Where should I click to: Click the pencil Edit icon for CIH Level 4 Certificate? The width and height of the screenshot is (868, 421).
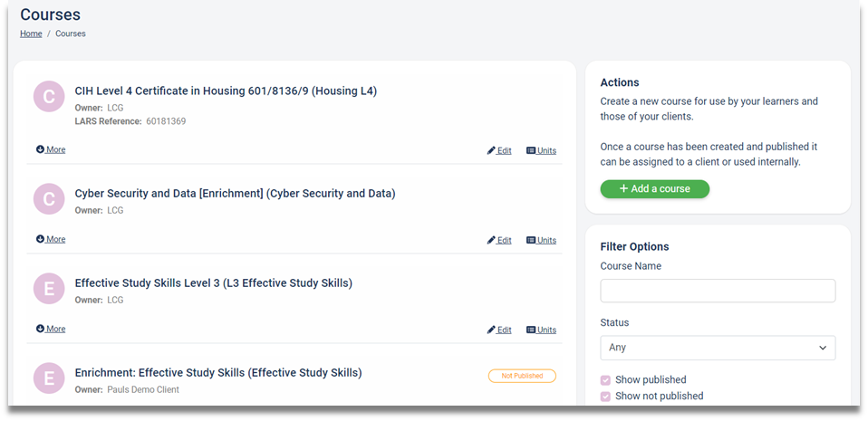tap(491, 150)
